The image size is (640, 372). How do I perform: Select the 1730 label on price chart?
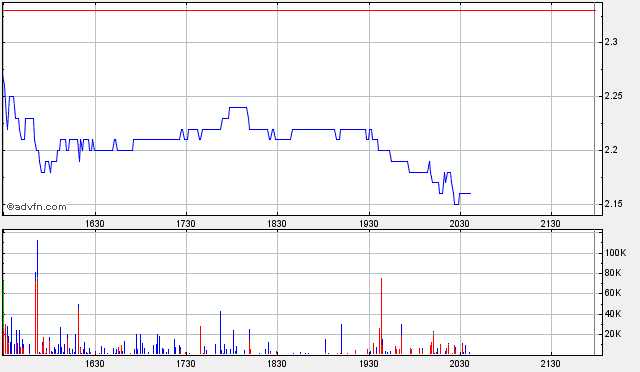[186, 224]
